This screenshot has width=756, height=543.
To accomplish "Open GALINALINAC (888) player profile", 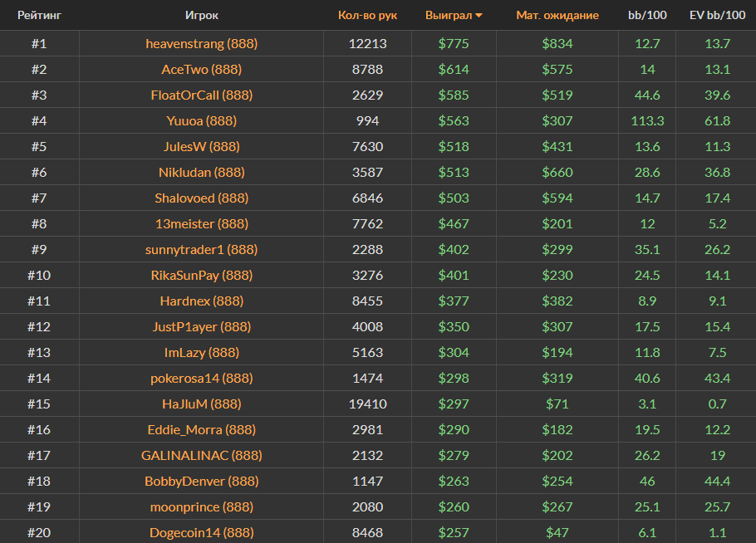I will click(201, 455).
